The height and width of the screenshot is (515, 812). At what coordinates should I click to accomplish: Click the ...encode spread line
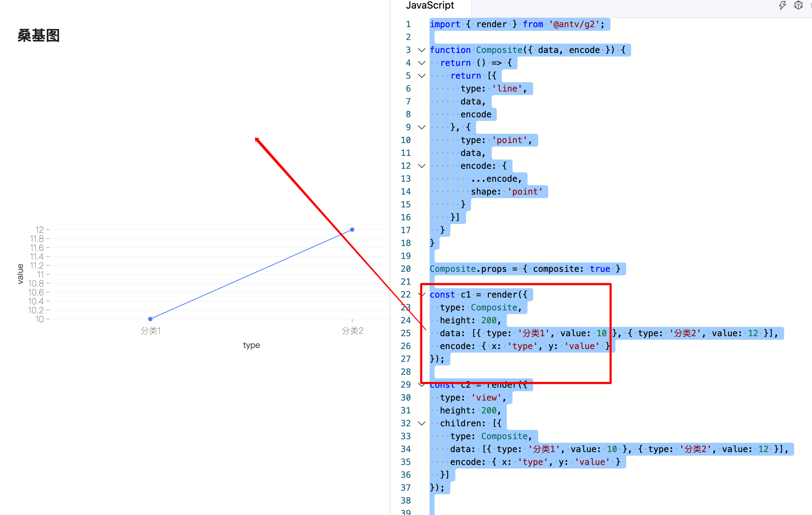click(496, 179)
